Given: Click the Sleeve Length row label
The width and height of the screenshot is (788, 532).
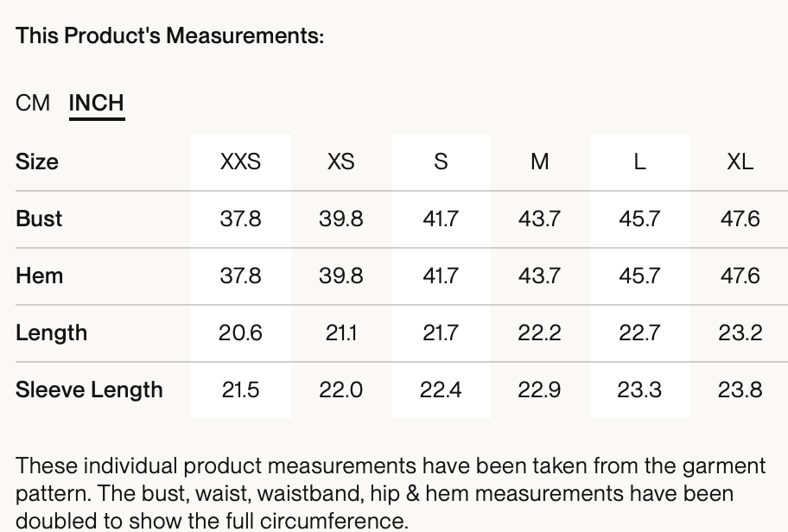Looking at the screenshot, I should pos(89,389).
